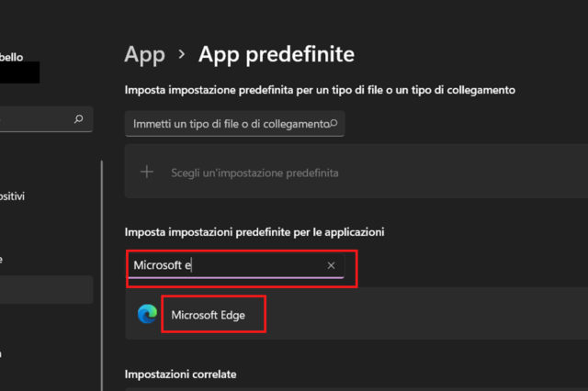Focus the file type or link input
This screenshot has width=588, height=391.
[x=230, y=123]
